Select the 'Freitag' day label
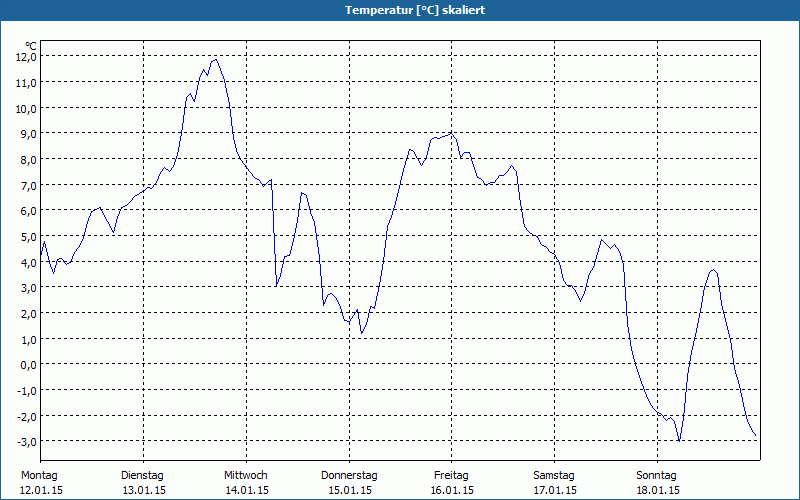This screenshot has width=800, height=500. 451,476
